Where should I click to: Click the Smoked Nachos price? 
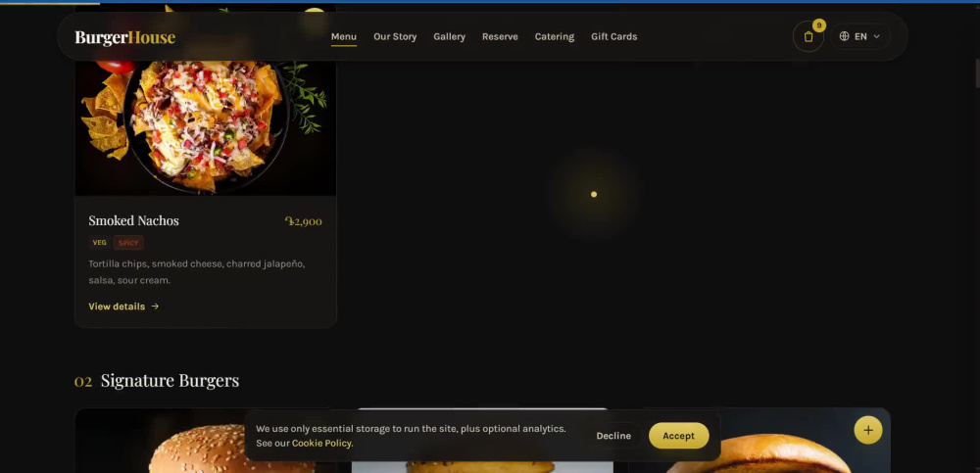click(304, 221)
